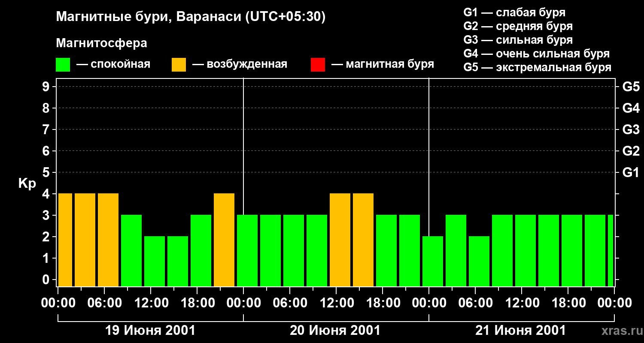Image resolution: width=644 pixels, height=343 pixels.
Task: Click the 'G4 — очень сильная буря' description
Action: 537,53
